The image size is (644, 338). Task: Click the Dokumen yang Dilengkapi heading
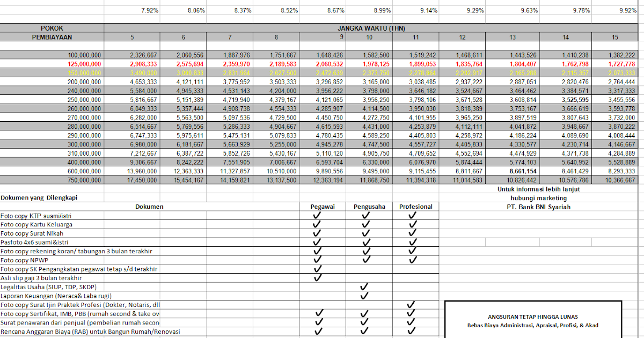click(39, 197)
